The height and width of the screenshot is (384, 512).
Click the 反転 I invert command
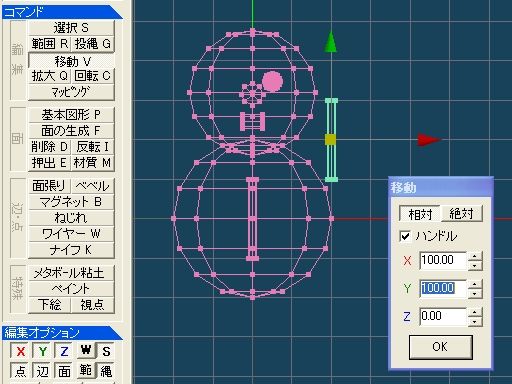pyautogui.click(x=93, y=147)
